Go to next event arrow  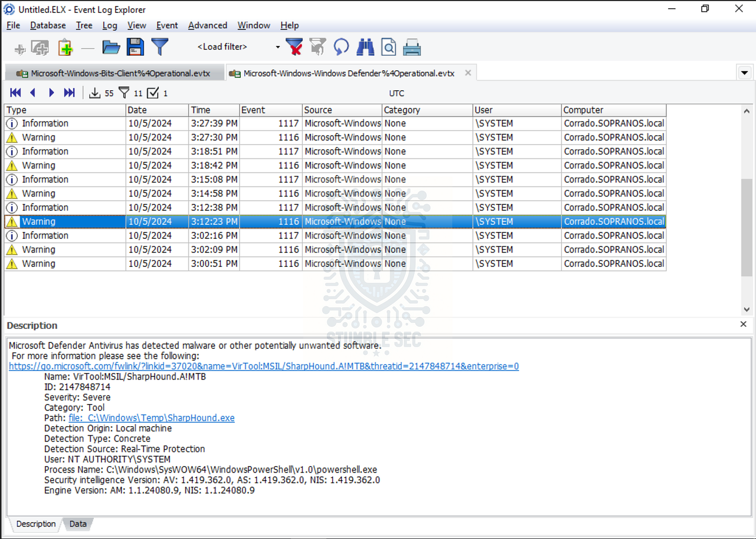click(x=51, y=93)
